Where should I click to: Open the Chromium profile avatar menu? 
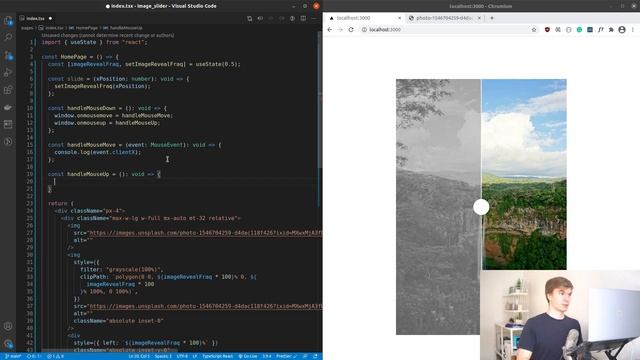click(622, 29)
